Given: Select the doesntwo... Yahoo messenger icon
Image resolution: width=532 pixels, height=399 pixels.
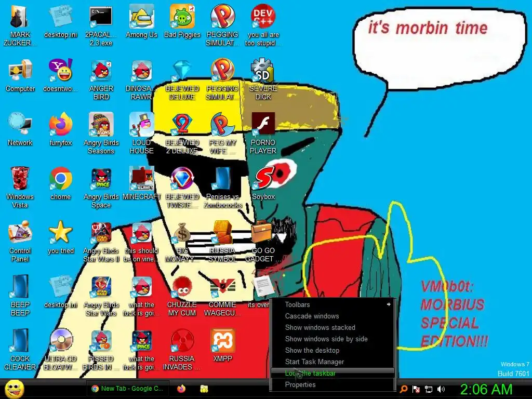Looking at the screenshot, I should pyautogui.click(x=61, y=75).
